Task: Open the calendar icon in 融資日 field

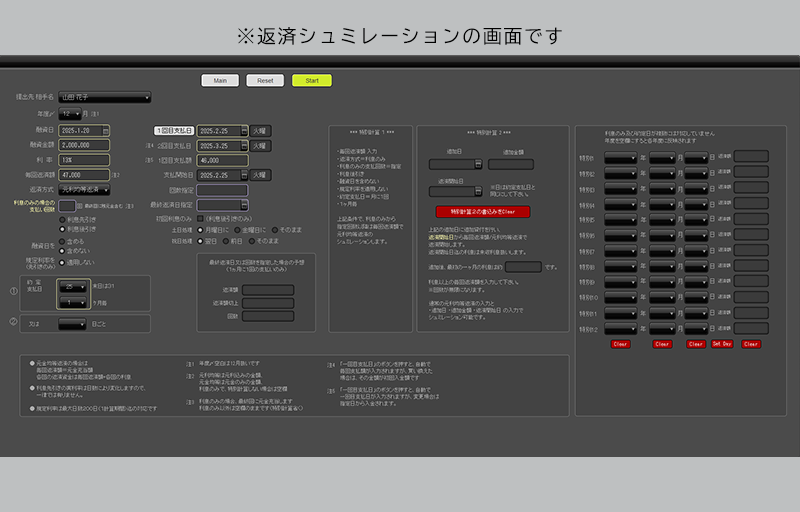Action: tap(106, 131)
